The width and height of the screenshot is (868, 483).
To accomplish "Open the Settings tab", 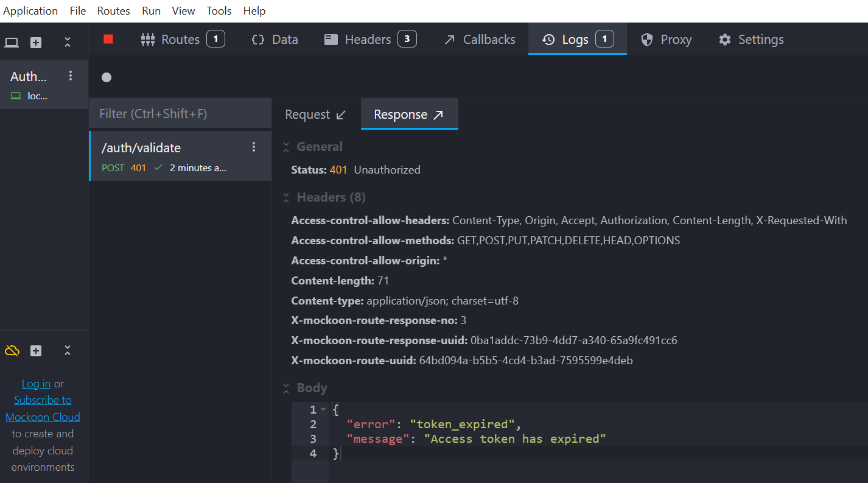I will [751, 40].
